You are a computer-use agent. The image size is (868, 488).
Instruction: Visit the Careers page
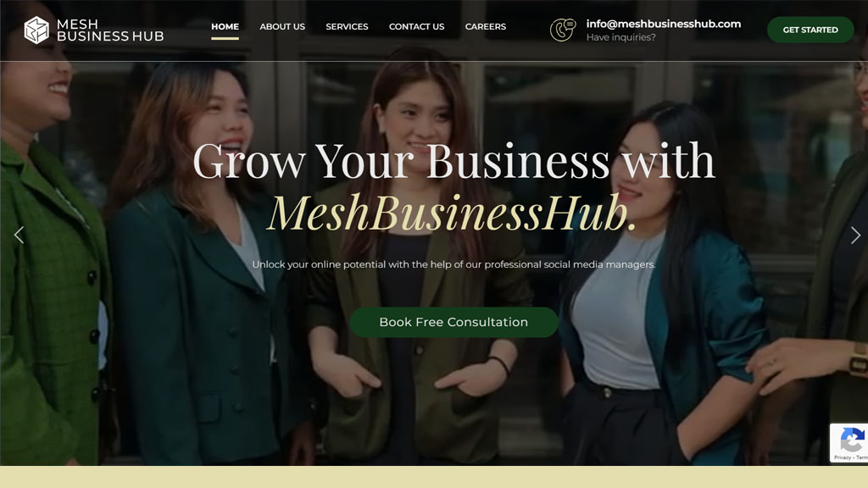[x=486, y=26]
